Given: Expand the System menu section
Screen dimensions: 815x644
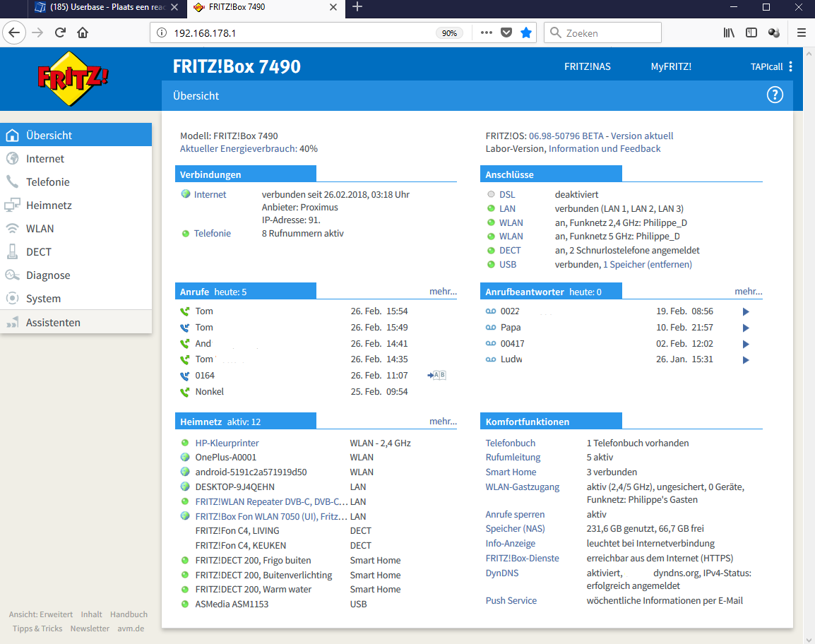Looking at the screenshot, I should [43, 299].
